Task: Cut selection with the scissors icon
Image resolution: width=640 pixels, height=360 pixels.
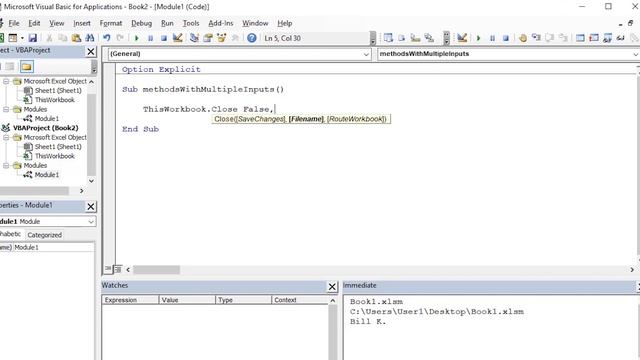Action: (x=49, y=38)
